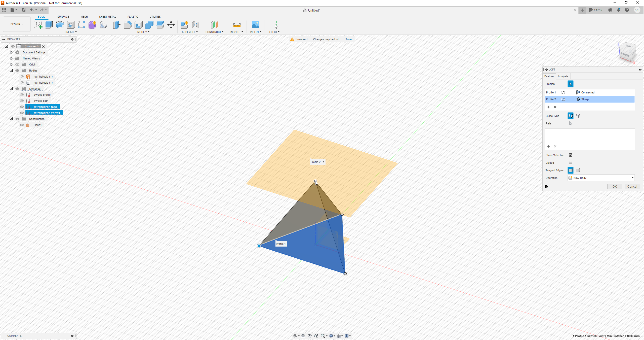
Task: Click the New Component icon under Assemble
Action: (x=184, y=24)
